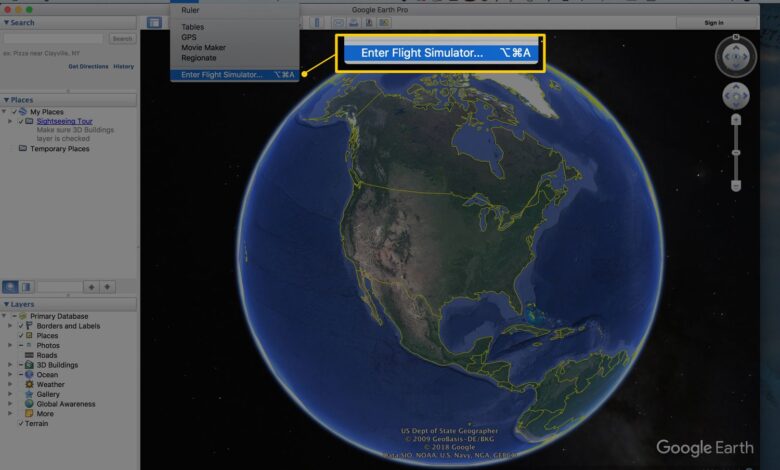This screenshot has height=470, width=780.
Task: Click the Weather sun icon
Action: click(29, 384)
